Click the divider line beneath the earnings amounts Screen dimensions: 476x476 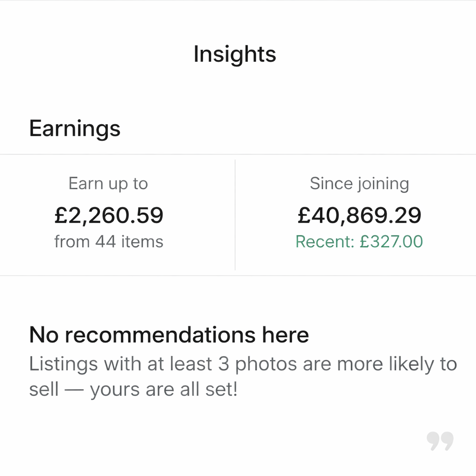click(x=238, y=276)
